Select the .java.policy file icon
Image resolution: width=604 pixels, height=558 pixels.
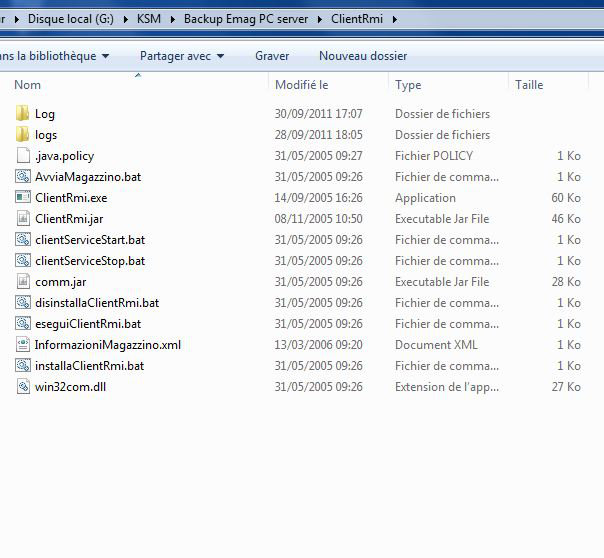pyautogui.click(x=23, y=156)
